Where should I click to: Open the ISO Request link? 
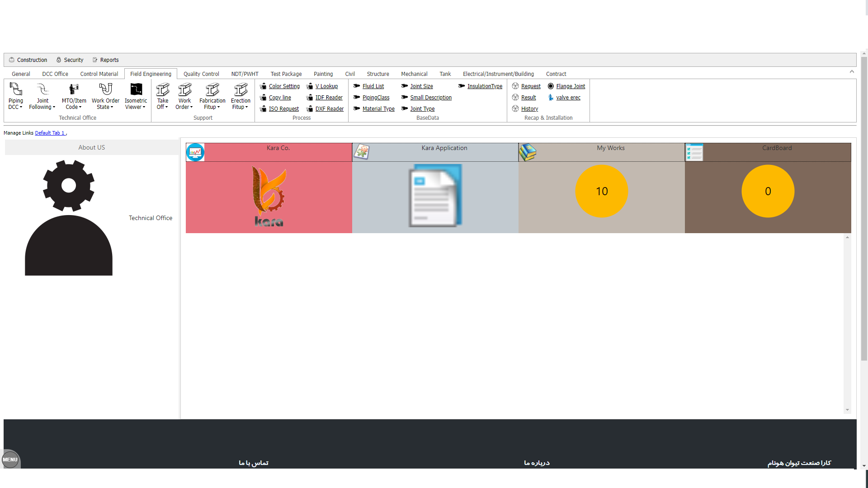click(x=284, y=109)
